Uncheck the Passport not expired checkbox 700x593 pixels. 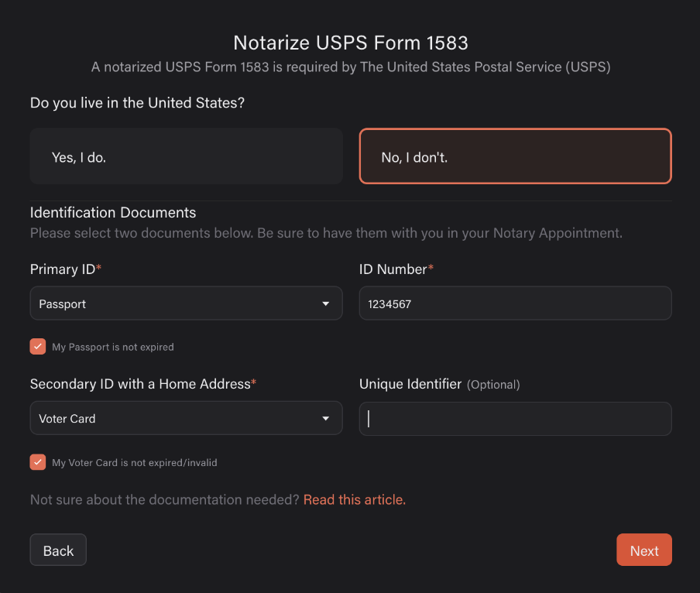tap(38, 347)
